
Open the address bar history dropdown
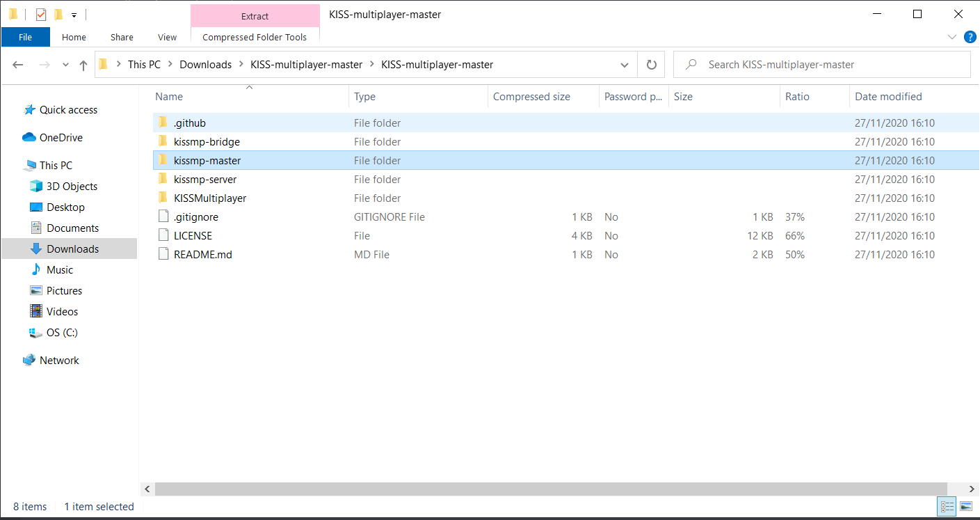click(x=625, y=65)
